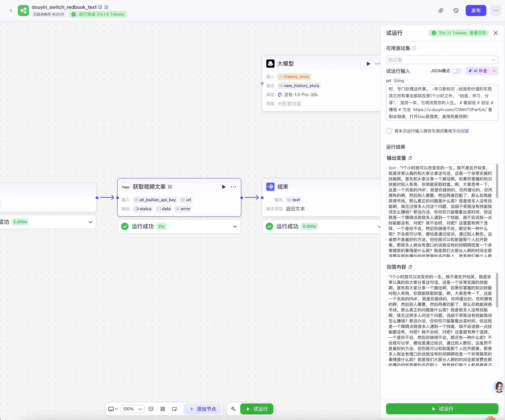Click the back arrow icon

[x=11, y=11]
